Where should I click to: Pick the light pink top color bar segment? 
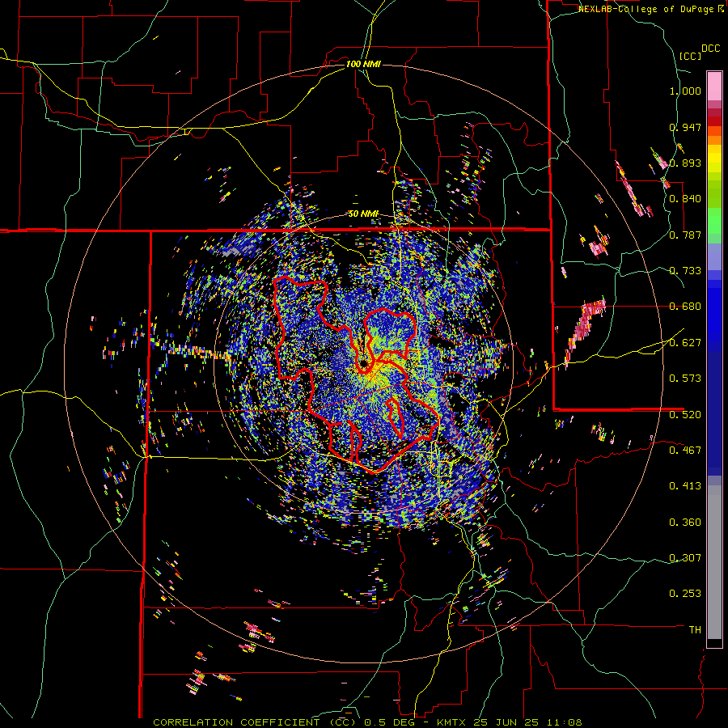pyautogui.click(x=714, y=86)
